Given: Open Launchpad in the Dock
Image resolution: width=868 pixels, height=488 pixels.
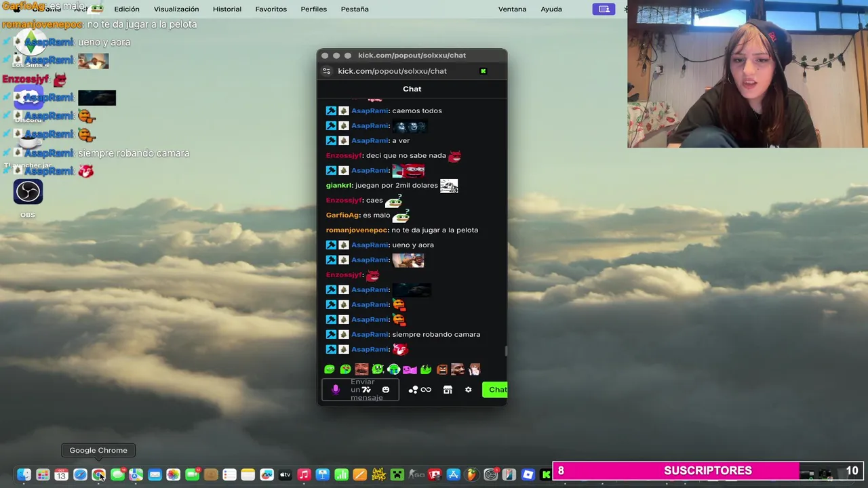Looking at the screenshot, I should point(43,475).
